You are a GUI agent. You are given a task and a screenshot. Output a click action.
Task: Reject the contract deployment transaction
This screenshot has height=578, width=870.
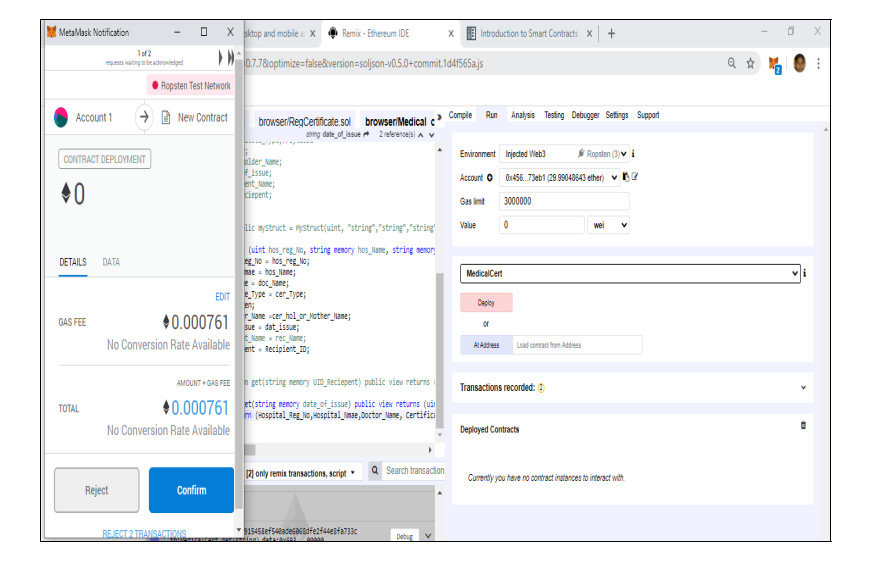click(97, 490)
